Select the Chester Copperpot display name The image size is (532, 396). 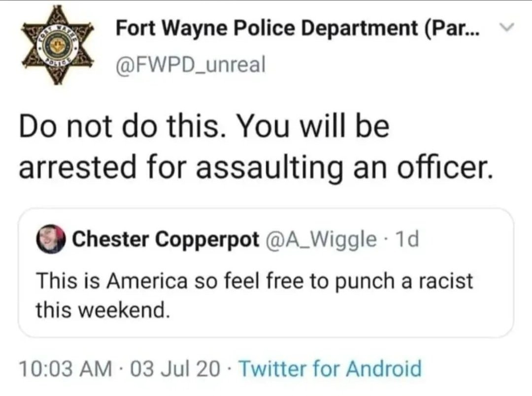(x=165, y=240)
